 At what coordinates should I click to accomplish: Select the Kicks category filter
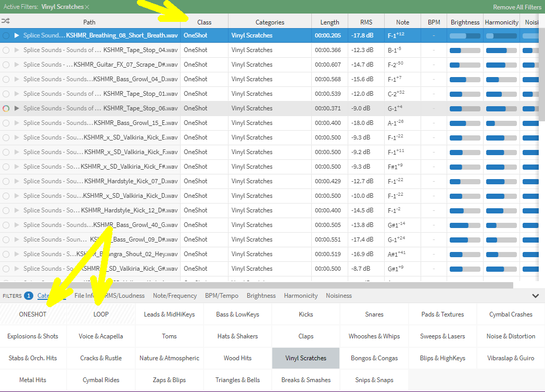pyautogui.click(x=306, y=314)
